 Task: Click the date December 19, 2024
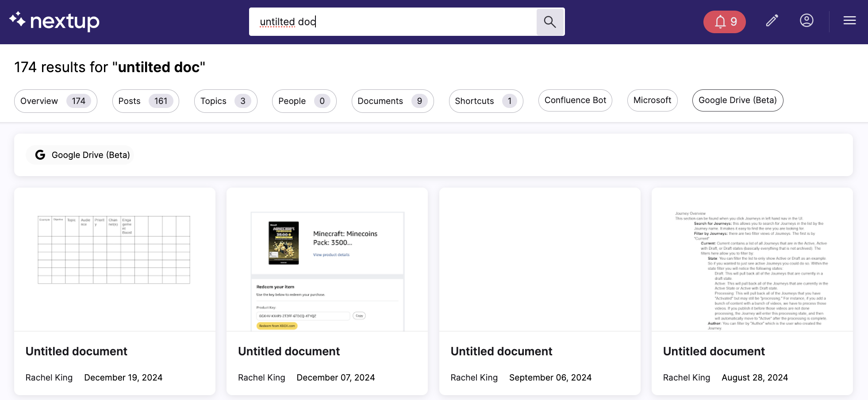pos(123,377)
